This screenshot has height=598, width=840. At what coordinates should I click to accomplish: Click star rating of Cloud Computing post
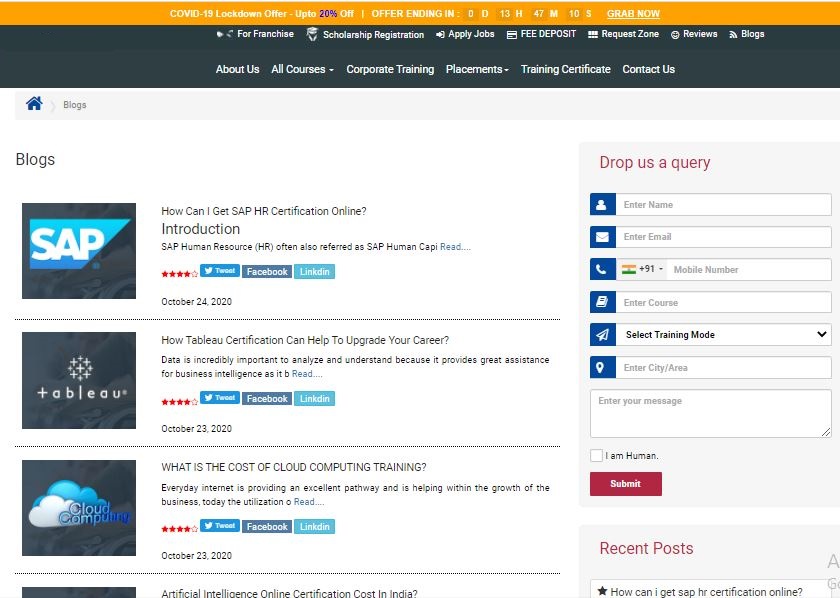[x=179, y=529]
